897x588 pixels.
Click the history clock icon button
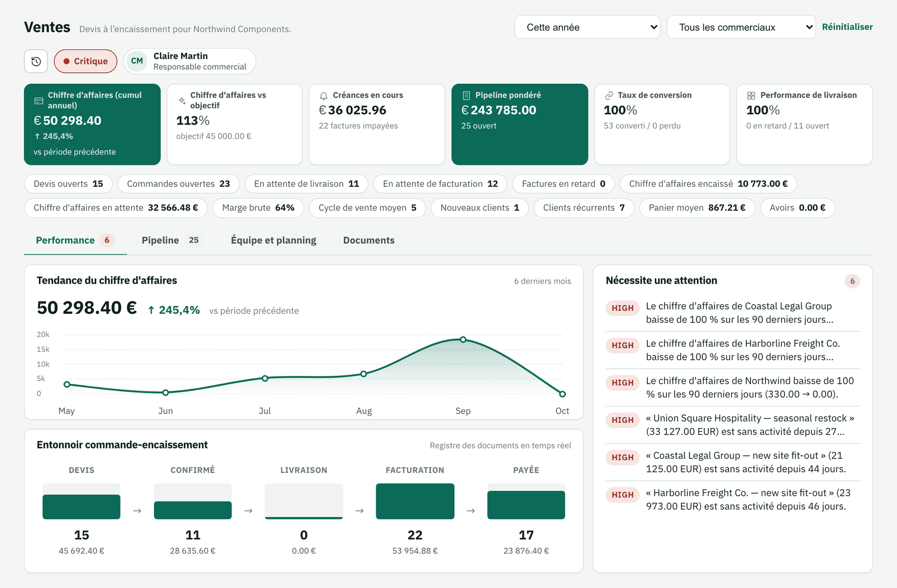coord(36,61)
